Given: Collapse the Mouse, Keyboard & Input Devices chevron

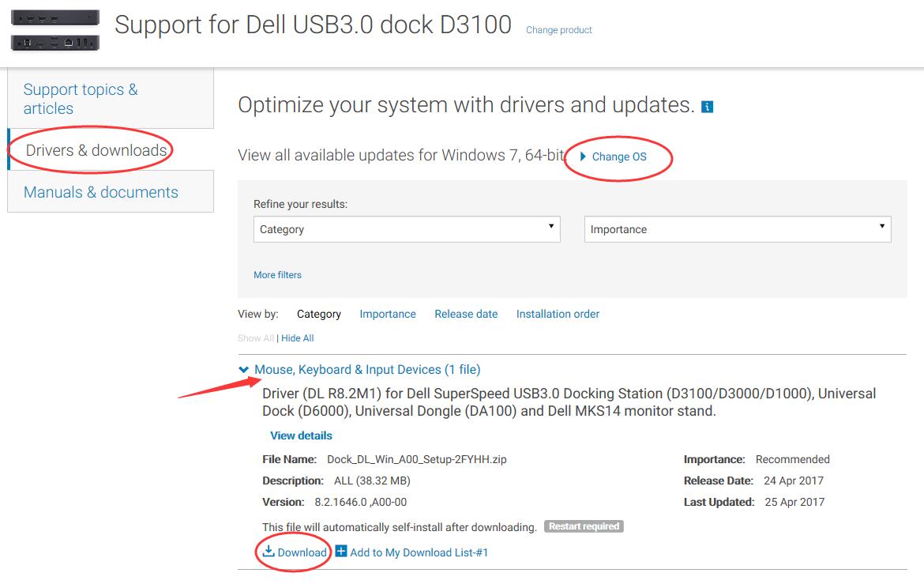Looking at the screenshot, I should (243, 370).
